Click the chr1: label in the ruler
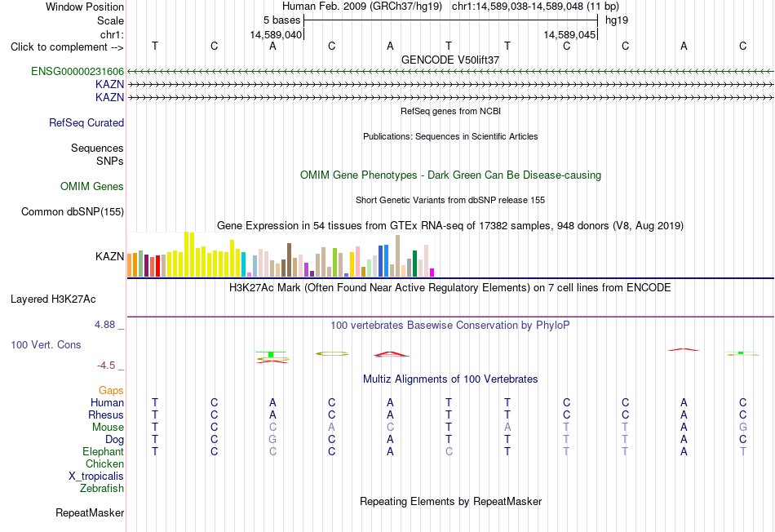The height and width of the screenshot is (532, 775). (112, 34)
